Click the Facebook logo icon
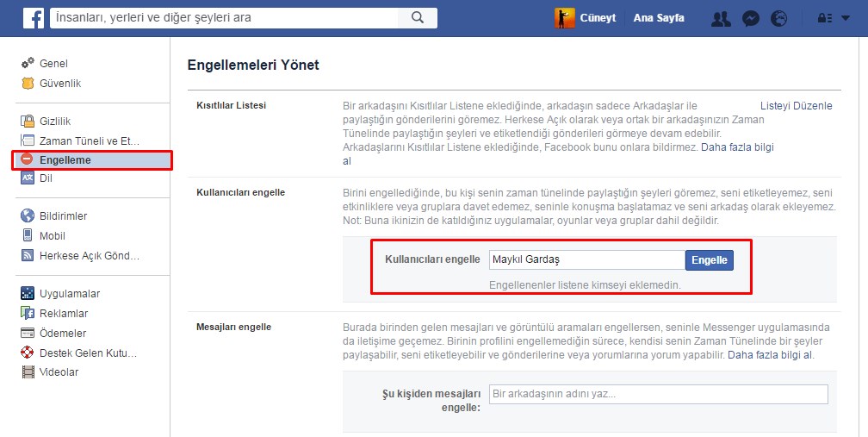 pyautogui.click(x=34, y=18)
